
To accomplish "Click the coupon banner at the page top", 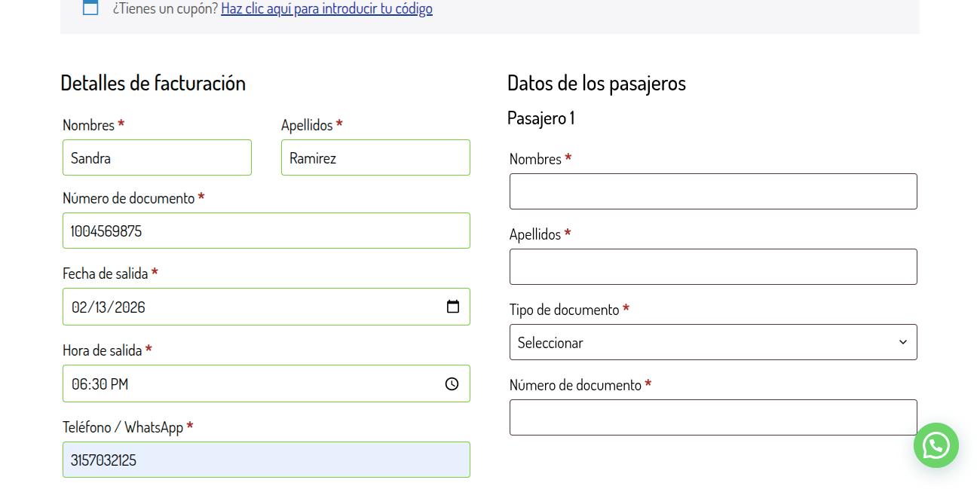I will coord(490,8).
